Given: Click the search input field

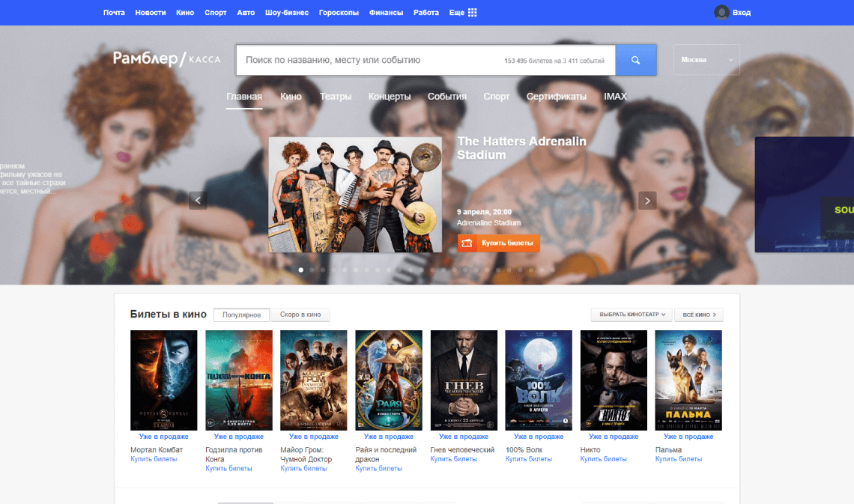Looking at the screenshot, I should pyautogui.click(x=426, y=60).
